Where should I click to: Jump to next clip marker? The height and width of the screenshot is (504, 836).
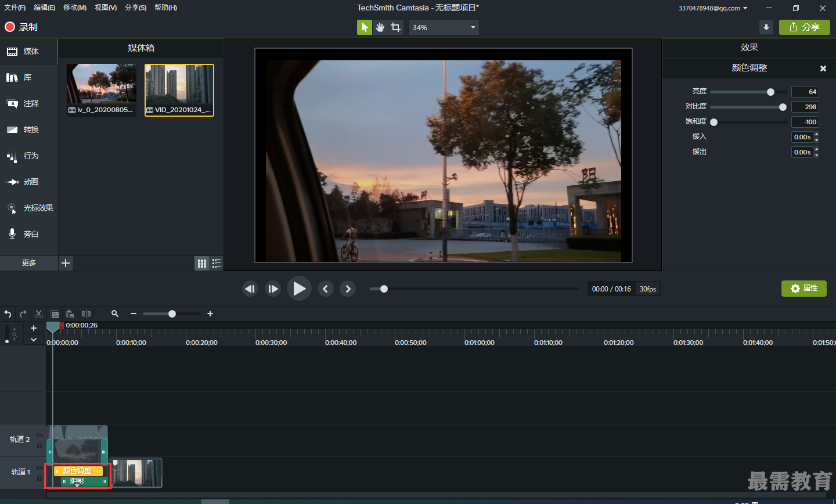348,289
